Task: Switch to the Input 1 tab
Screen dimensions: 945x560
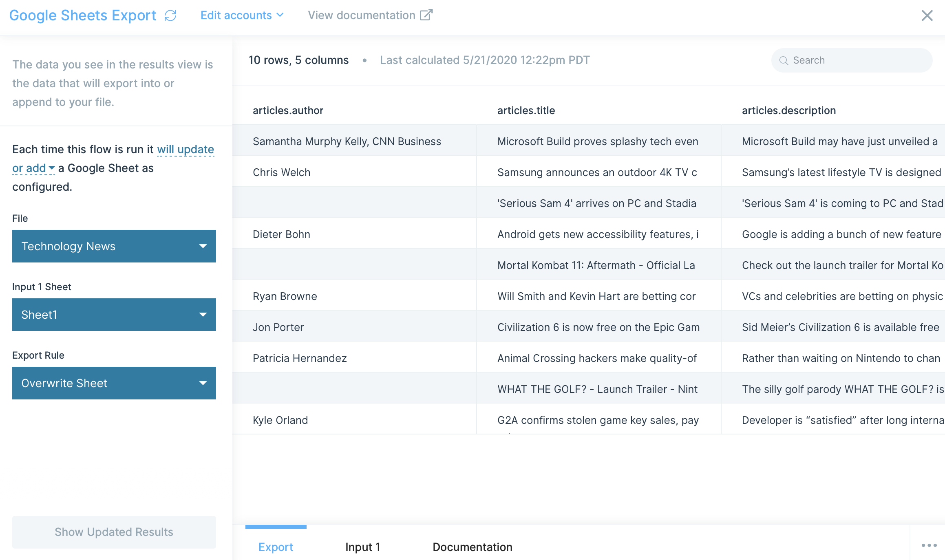Action: (362, 547)
